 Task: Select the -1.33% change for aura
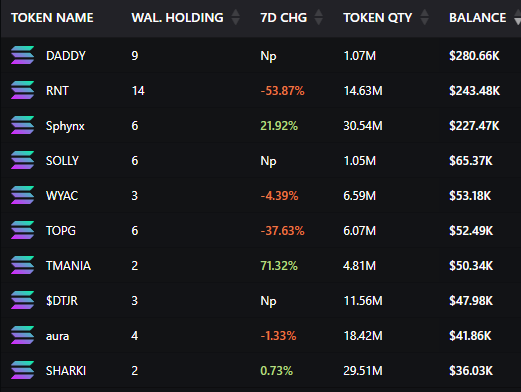[278, 336]
